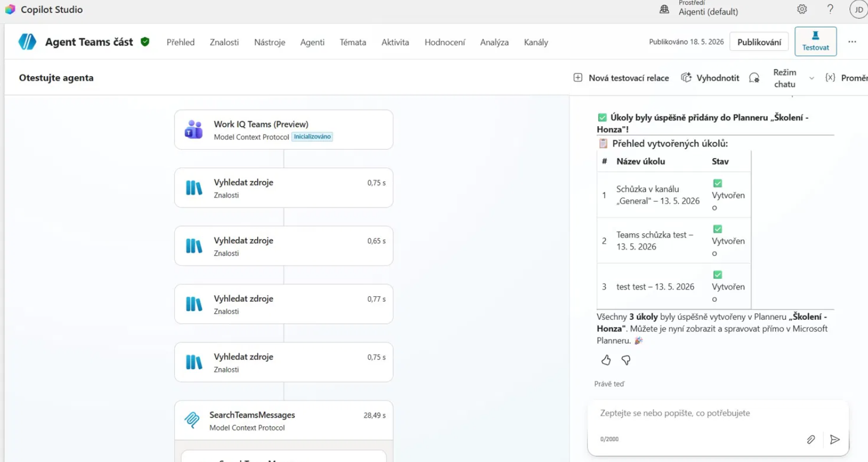Click the Otestujte agenta heading

pos(56,77)
